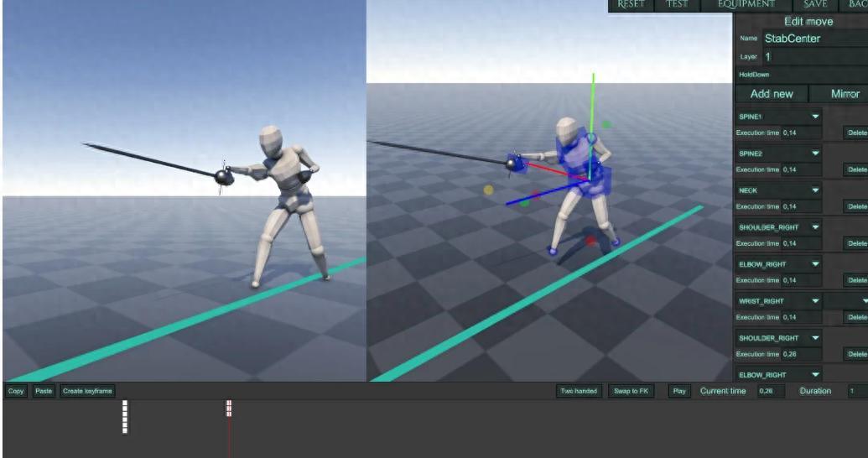
Task: Open the EQUIPMENT menu
Action: pyautogui.click(x=746, y=5)
